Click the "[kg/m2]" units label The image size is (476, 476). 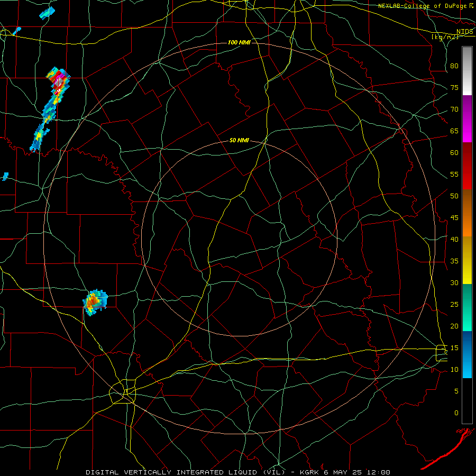(x=445, y=37)
